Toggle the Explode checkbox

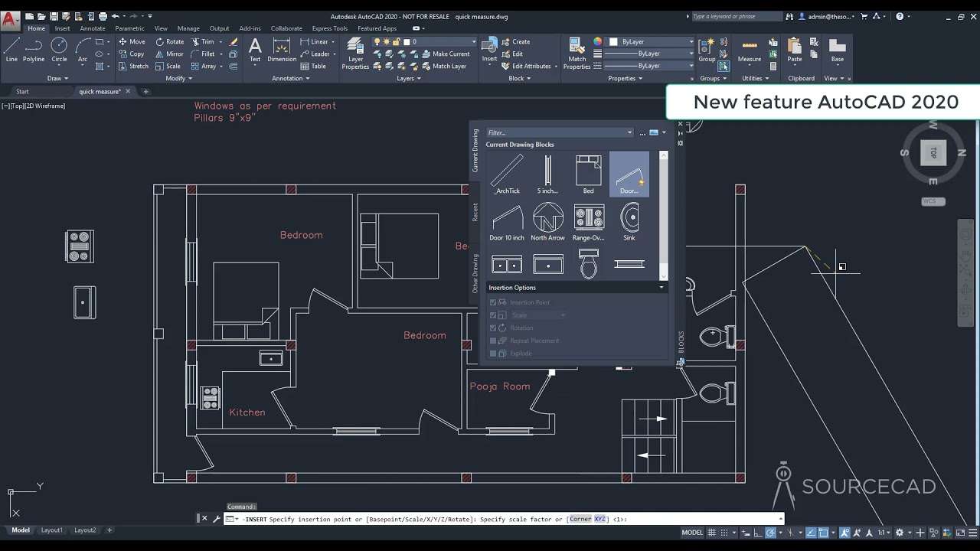[x=493, y=354]
